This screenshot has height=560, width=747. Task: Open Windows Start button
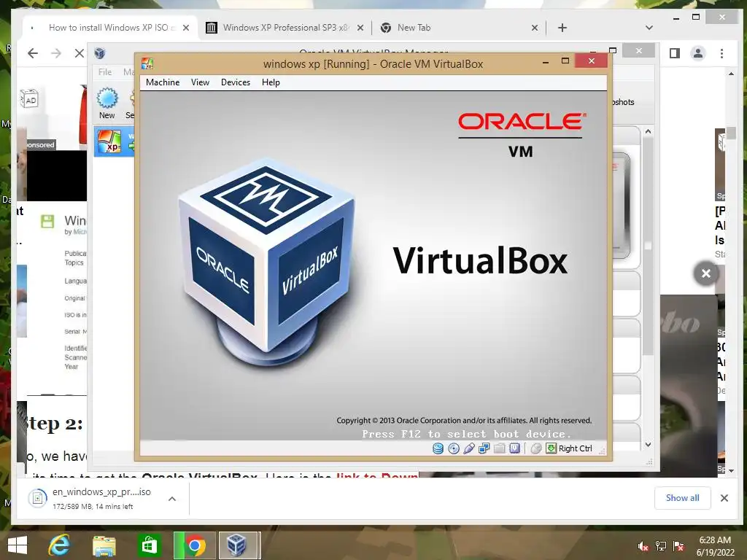tap(18, 545)
